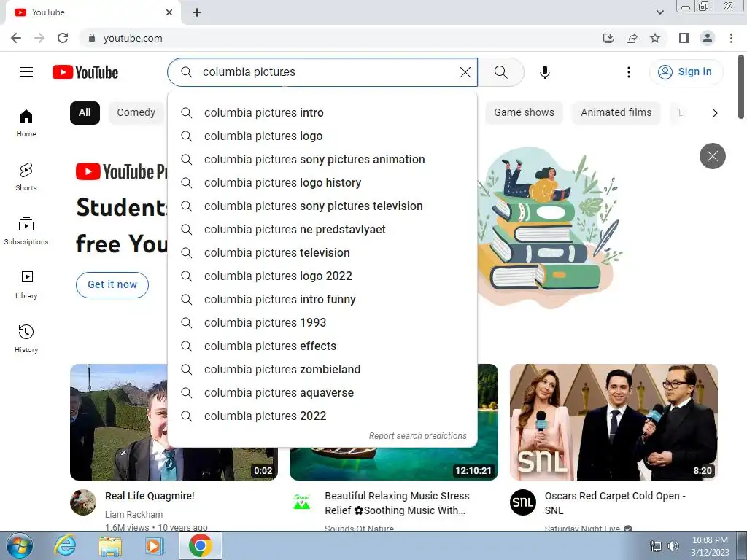Submit search with the magnifier button
The width and height of the screenshot is (747, 560).
(x=500, y=72)
